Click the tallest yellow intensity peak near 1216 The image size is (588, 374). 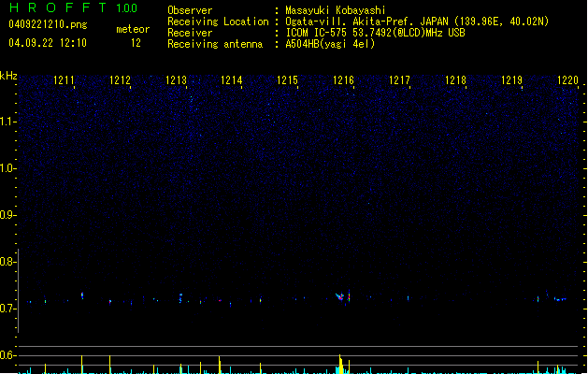pyautogui.click(x=340, y=364)
